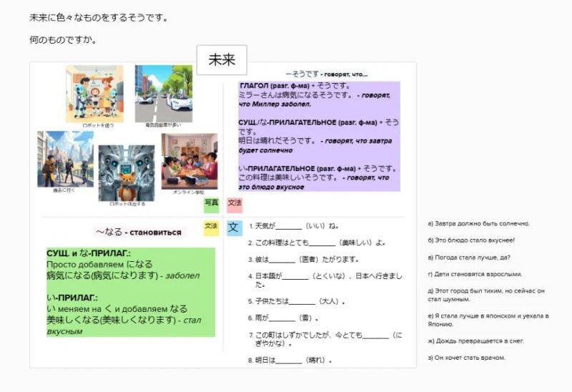
Task: Click the blank in sentence 1 天気が
Action: point(289,227)
